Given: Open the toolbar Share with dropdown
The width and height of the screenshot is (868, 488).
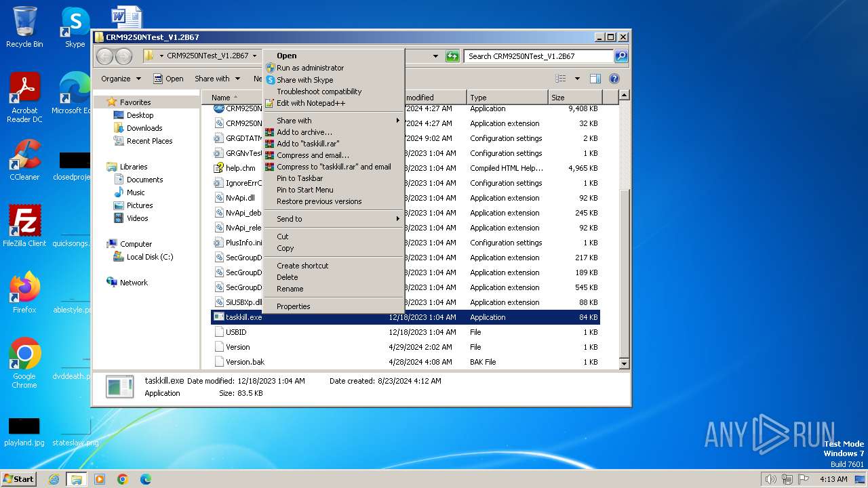Looking at the screenshot, I should coord(217,79).
